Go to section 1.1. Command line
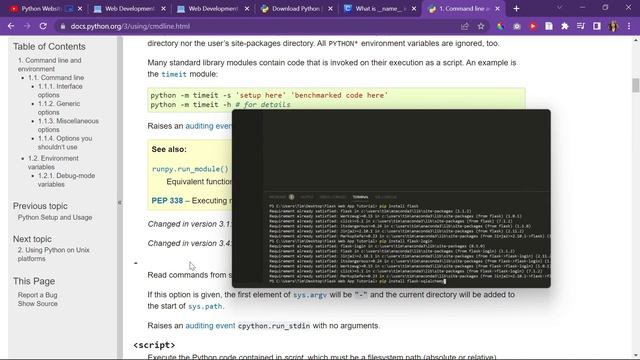 pyautogui.click(x=56, y=78)
